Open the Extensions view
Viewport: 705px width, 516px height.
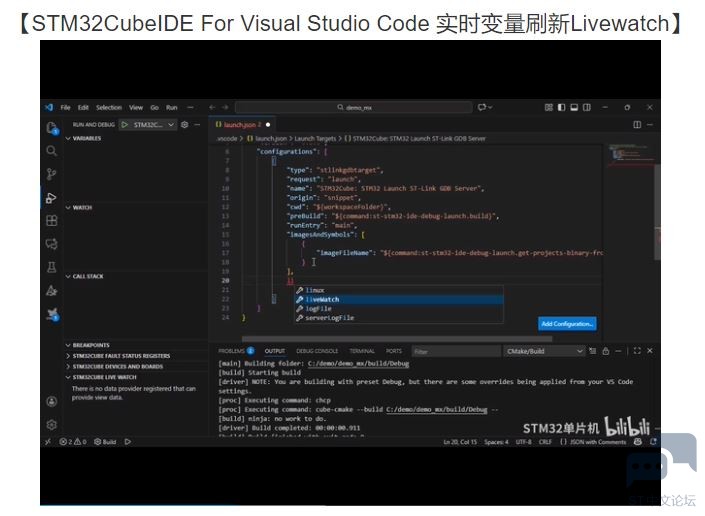coord(51,221)
